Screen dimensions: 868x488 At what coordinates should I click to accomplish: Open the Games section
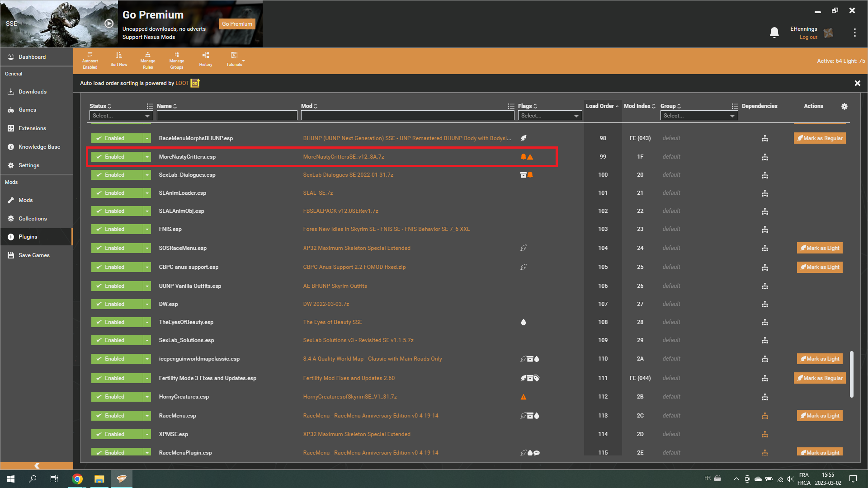pos(37,110)
